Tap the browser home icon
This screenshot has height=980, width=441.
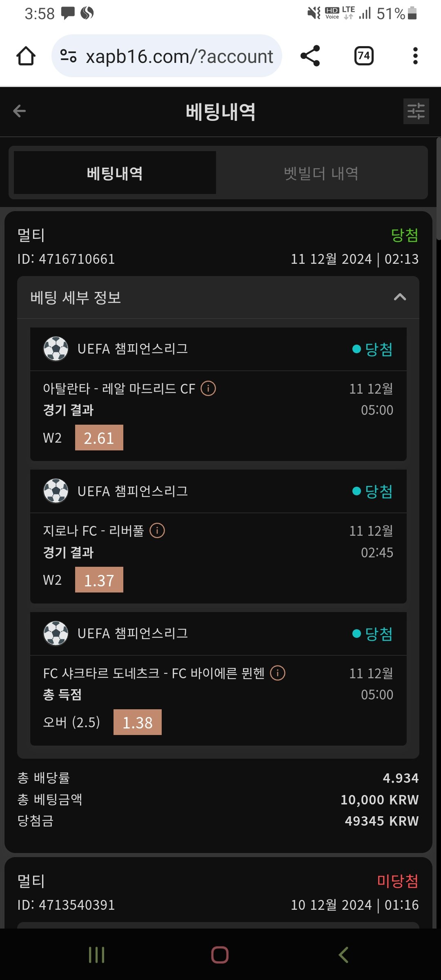26,56
